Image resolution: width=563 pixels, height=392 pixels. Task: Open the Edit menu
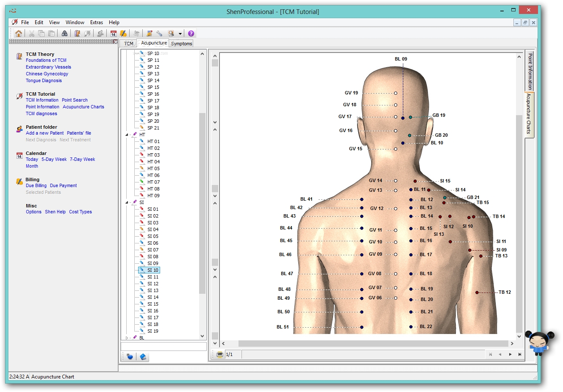tap(39, 22)
